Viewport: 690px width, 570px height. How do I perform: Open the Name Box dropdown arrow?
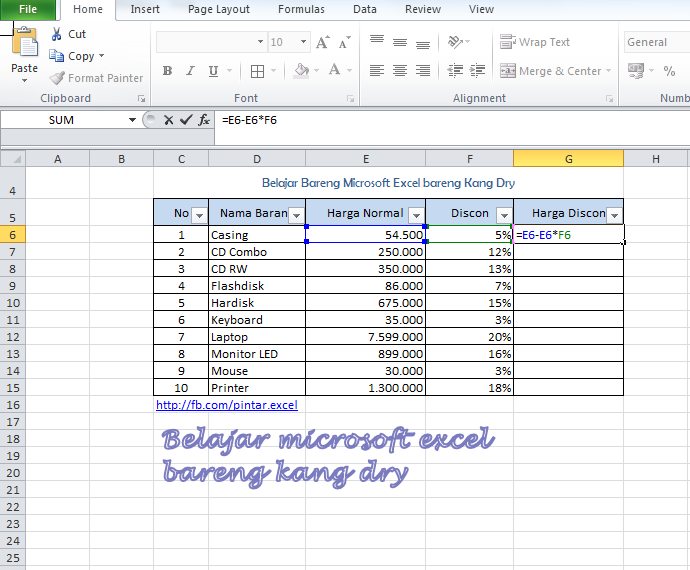click(132, 120)
